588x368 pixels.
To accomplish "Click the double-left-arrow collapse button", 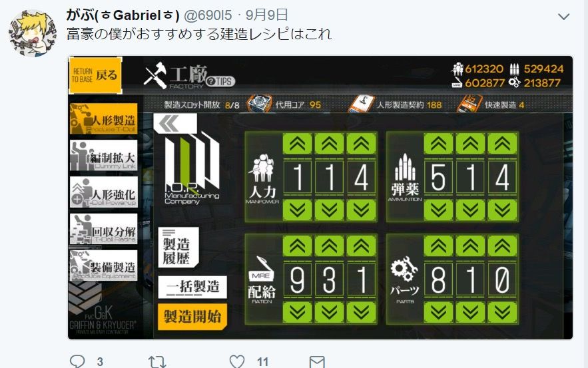I will point(174,124).
